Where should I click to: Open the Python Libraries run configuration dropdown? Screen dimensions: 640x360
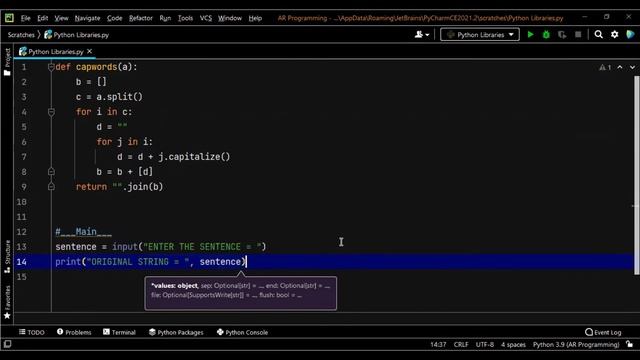coord(480,35)
